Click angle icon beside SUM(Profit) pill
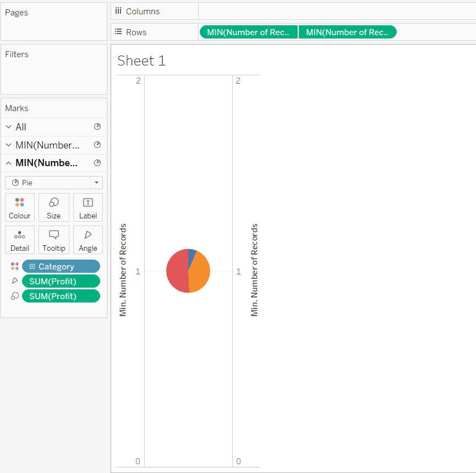This screenshot has height=473, width=476. click(x=14, y=280)
